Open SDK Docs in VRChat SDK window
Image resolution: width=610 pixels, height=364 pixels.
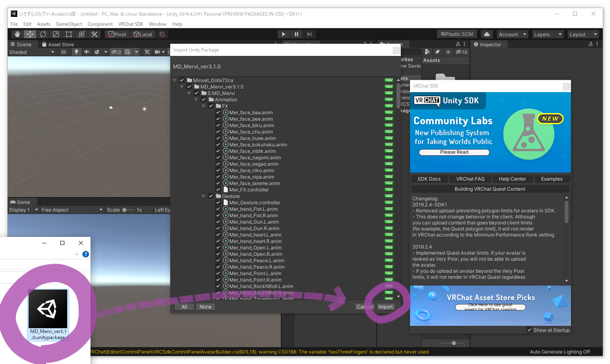coord(429,179)
